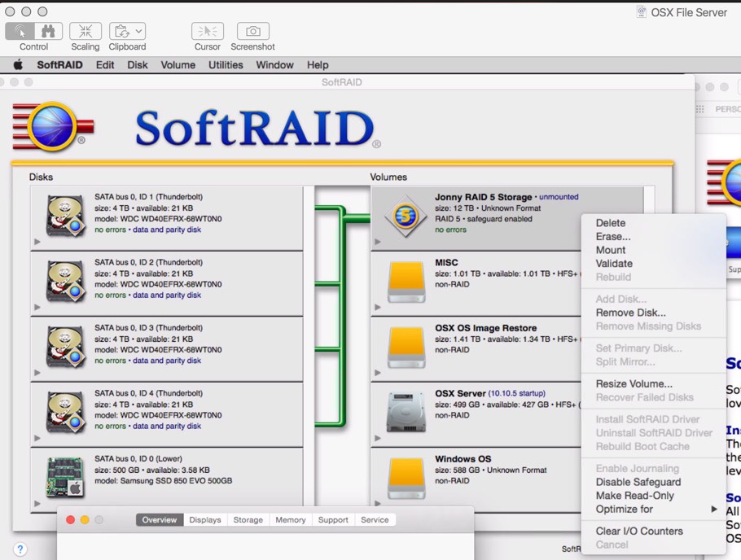Click the Cursor toolbar icon
The height and width of the screenshot is (560, 741).
208,31
